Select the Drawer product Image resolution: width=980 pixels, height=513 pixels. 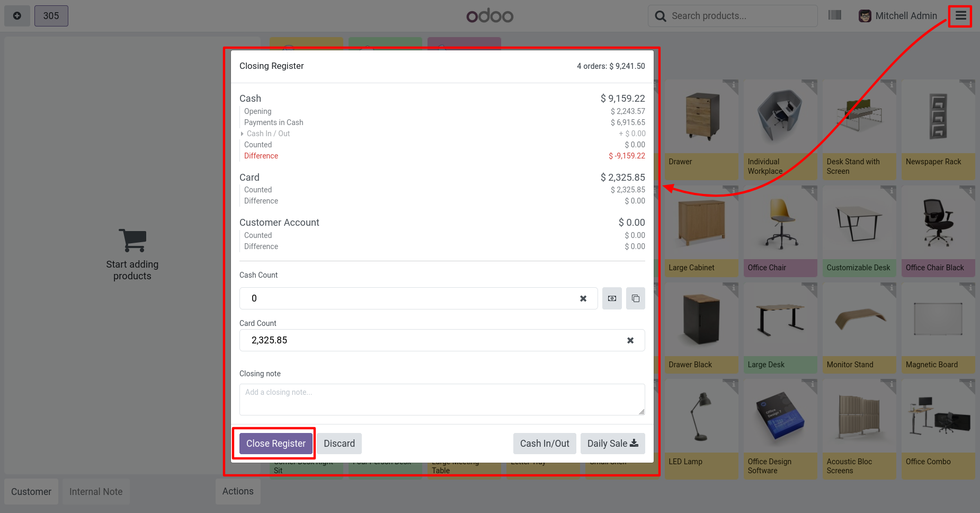(701, 130)
